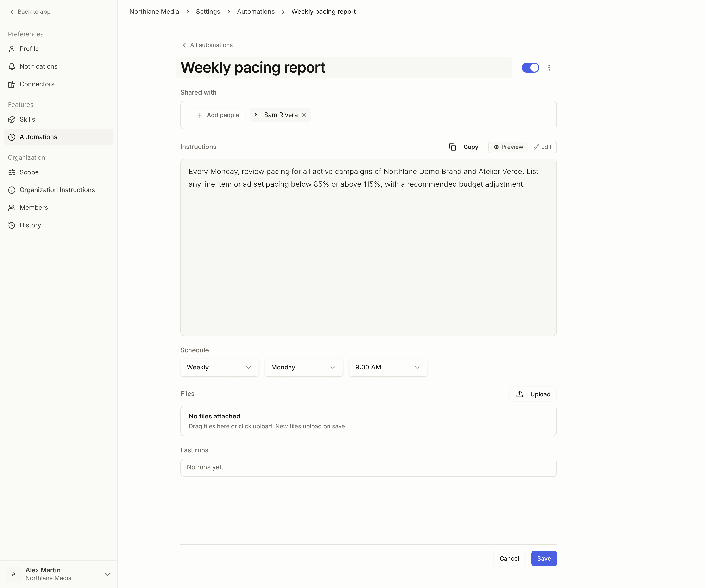Click the Notifications bell icon

pyautogui.click(x=12, y=67)
